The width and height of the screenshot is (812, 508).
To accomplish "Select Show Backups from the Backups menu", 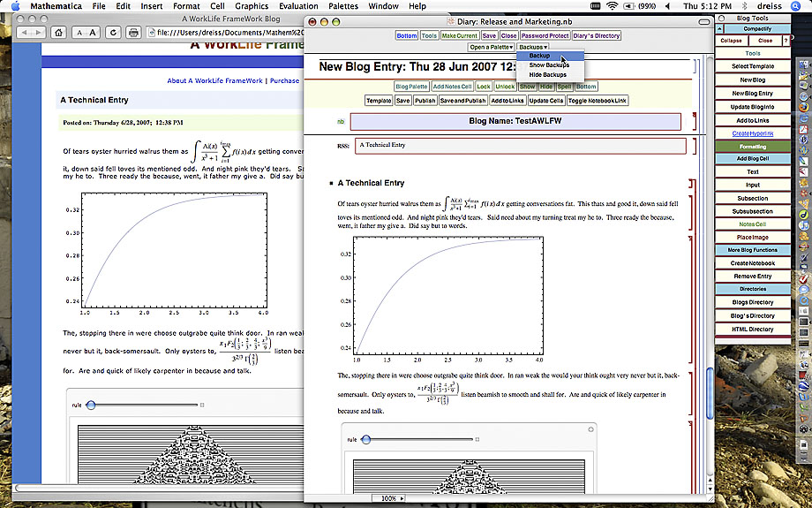I will click(549, 65).
